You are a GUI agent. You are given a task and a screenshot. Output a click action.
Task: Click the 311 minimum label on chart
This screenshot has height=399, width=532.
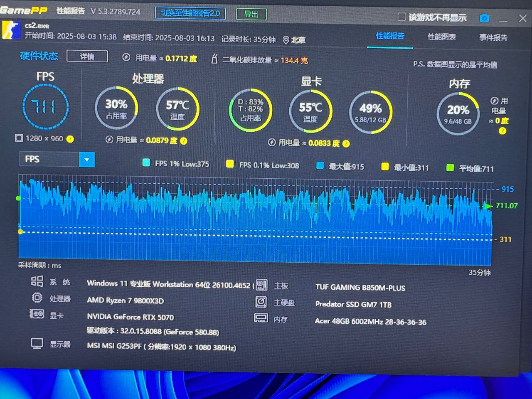(x=505, y=239)
